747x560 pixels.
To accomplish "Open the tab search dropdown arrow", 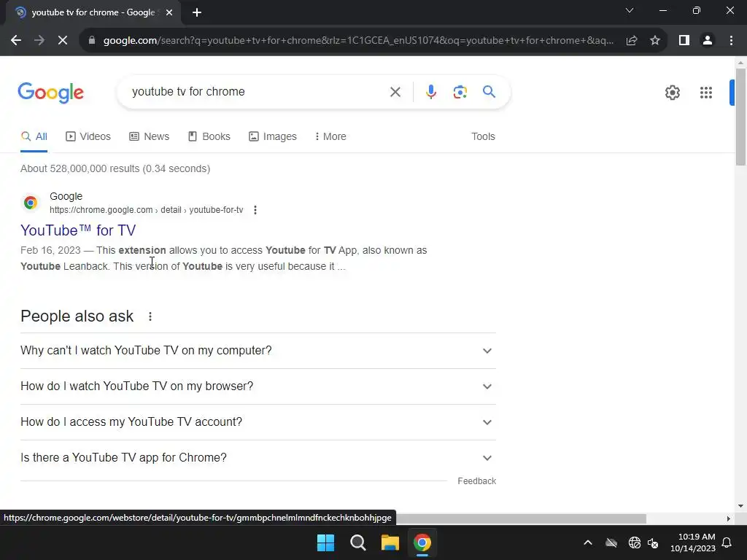I will 630,10.
